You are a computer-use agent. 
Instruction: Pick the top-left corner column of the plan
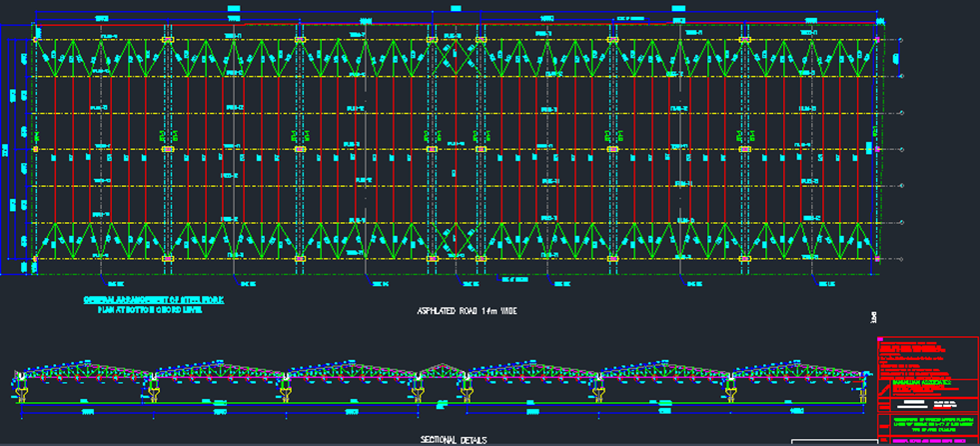coord(34,40)
